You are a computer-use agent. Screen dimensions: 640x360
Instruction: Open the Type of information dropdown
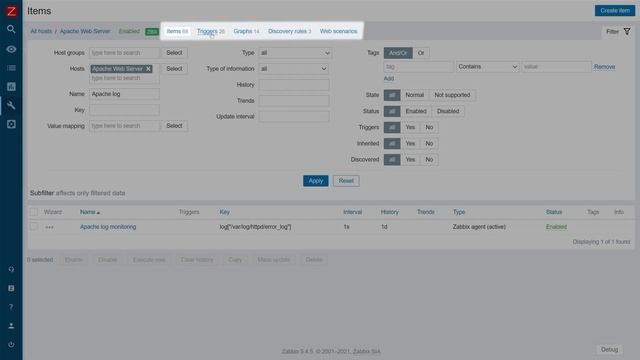(293, 69)
